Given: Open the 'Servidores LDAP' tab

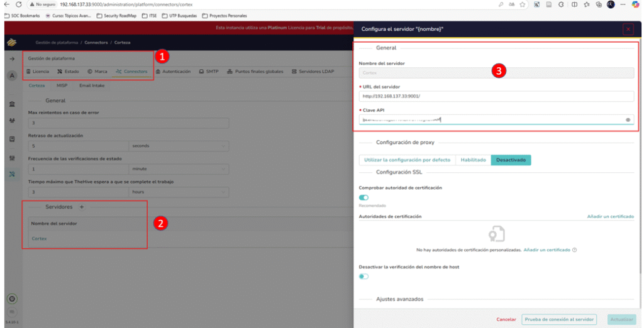Looking at the screenshot, I should tap(313, 72).
